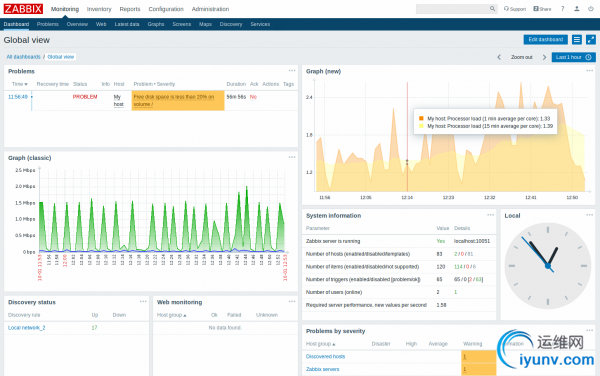Click into the top search field
Screen dimensions: 600x376
452,9
